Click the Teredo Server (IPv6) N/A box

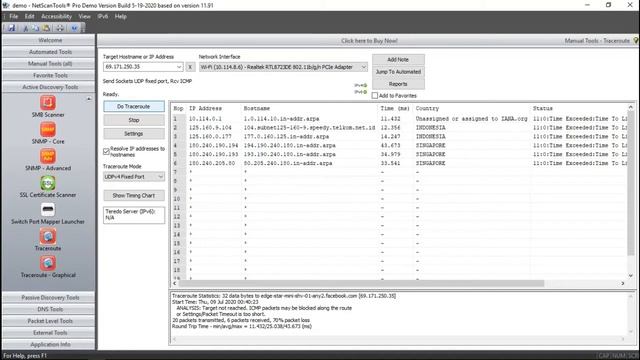tap(134, 215)
